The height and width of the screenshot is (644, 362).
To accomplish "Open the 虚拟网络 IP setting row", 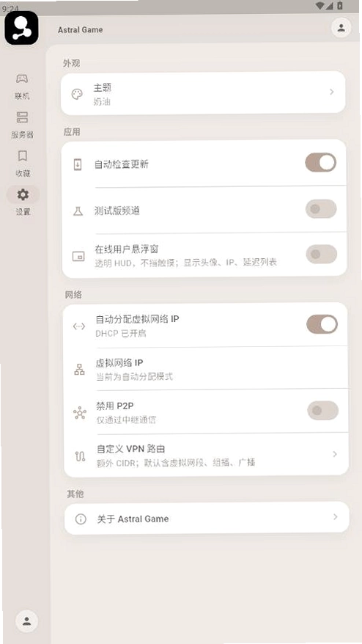I will point(206,369).
